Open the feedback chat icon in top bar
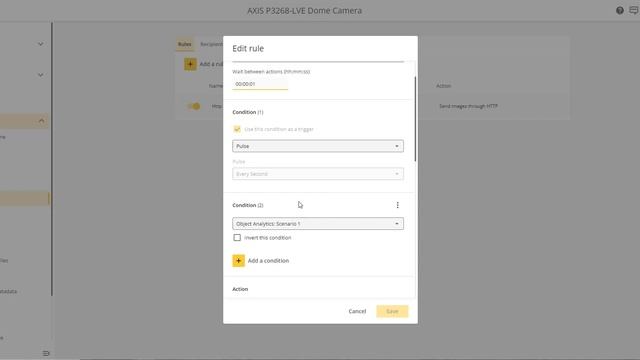The image size is (640, 360). 634,11
